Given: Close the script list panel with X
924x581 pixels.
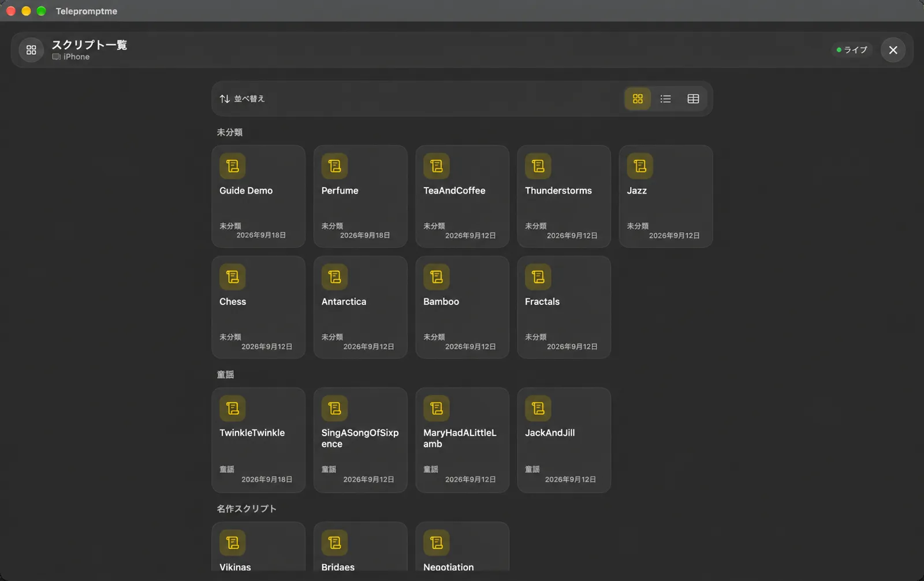Looking at the screenshot, I should tap(893, 50).
